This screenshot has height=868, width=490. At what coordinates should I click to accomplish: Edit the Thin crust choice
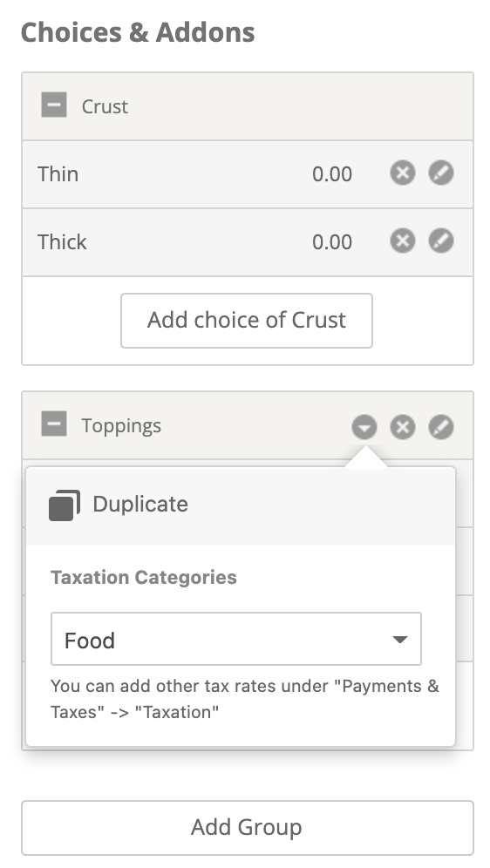tap(441, 173)
